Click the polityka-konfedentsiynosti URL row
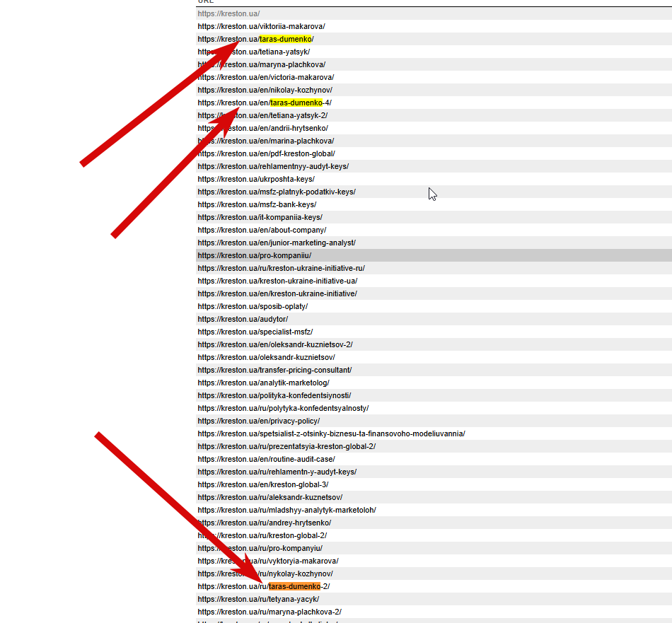 [x=434, y=395]
